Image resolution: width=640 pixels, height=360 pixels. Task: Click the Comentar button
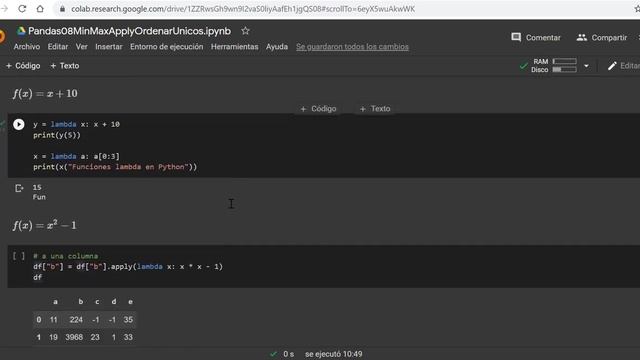(x=536, y=38)
